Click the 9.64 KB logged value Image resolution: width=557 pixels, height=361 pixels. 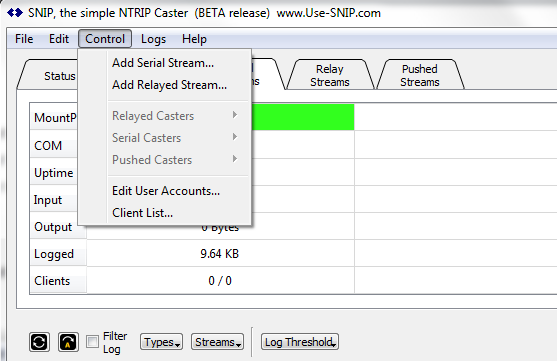coord(220,254)
